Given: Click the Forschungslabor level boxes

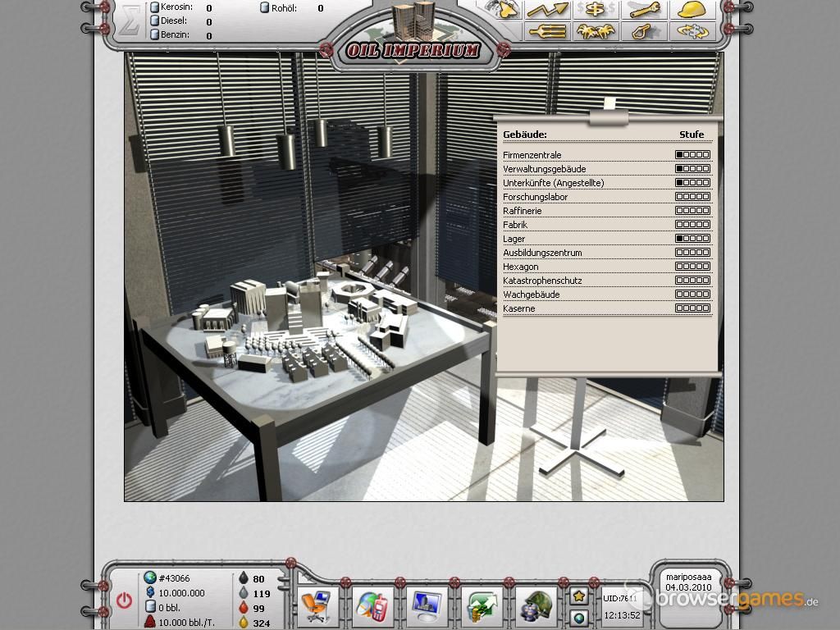Looking at the screenshot, I should 692,197.
